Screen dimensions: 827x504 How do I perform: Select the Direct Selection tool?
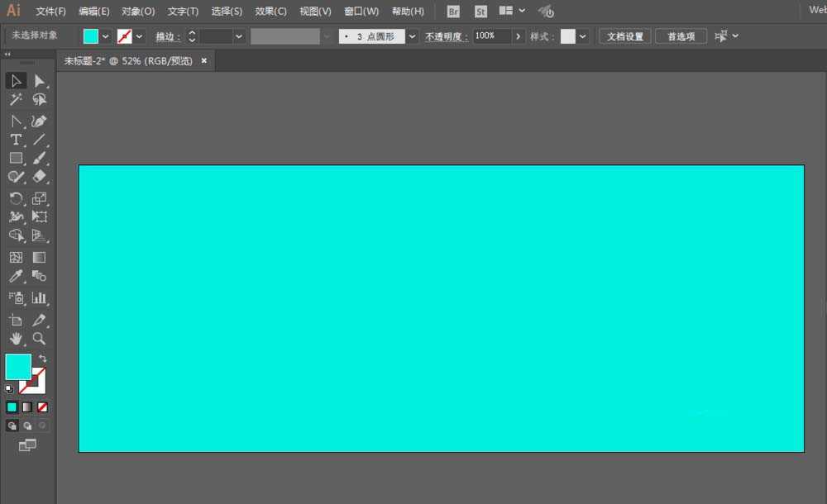pyautogui.click(x=39, y=81)
